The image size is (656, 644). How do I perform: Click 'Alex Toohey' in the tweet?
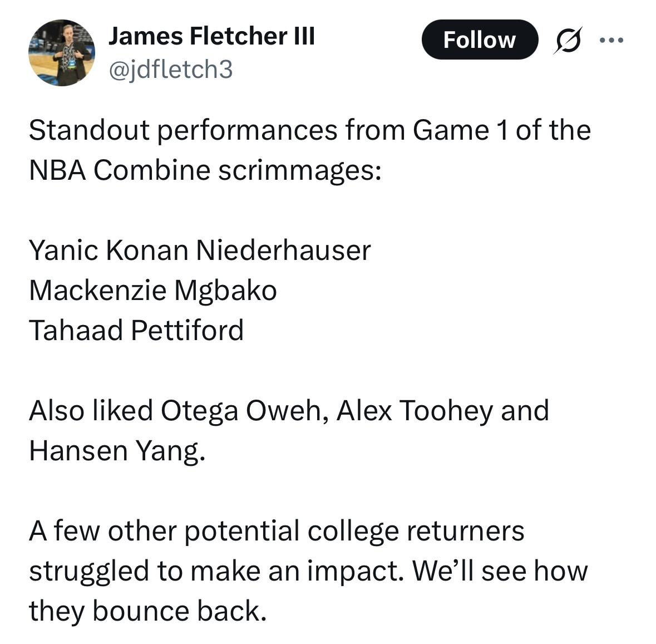[x=415, y=411]
